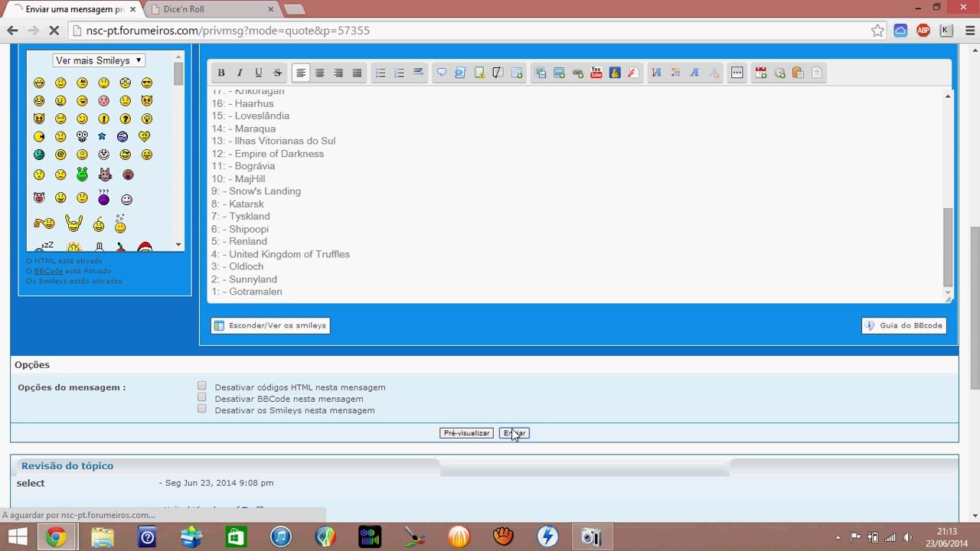
Task: Toggle Esconder/Ver os smileys
Action: pos(270,325)
